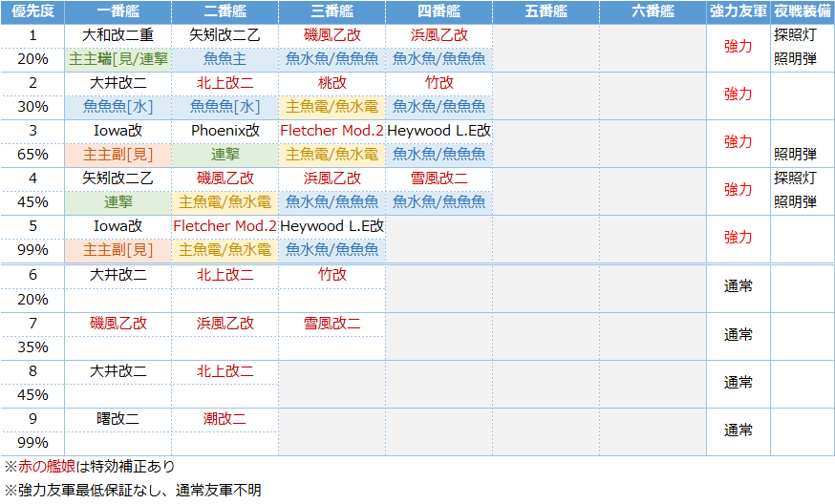Click Heywood L.E改 in priority 5 row
The image size is (835, 504).
coord(332,226)
